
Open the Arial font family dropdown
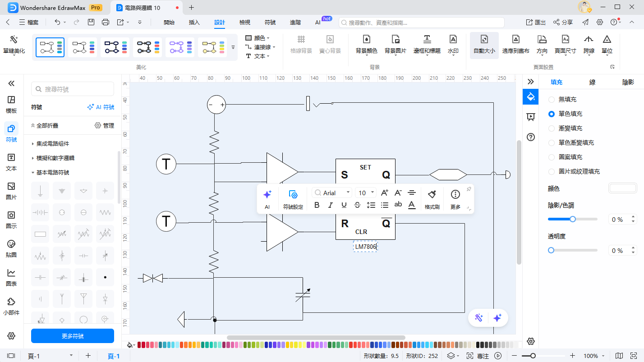pyautogui.click(x=332, y=192)
